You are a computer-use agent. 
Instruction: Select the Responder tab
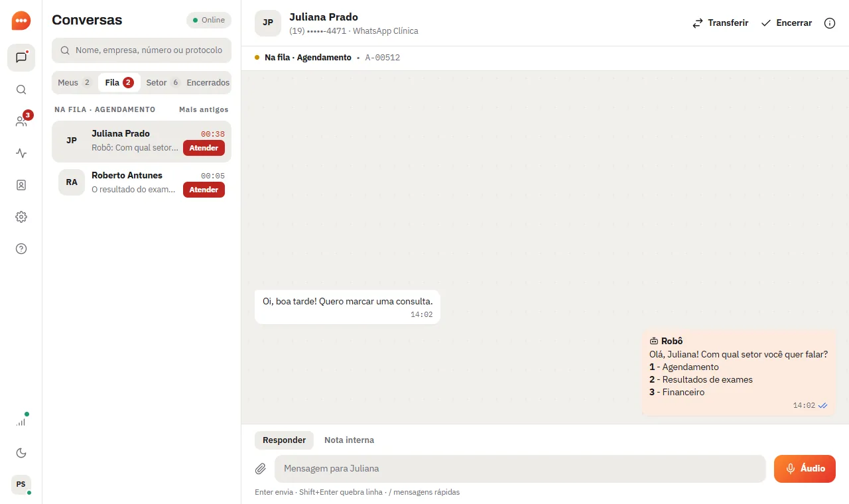pos(284,440)
